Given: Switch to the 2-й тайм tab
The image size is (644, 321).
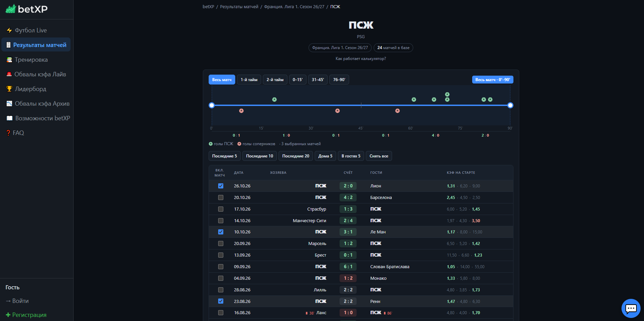Looking at the screenshot, I should [x=275, y=80].
